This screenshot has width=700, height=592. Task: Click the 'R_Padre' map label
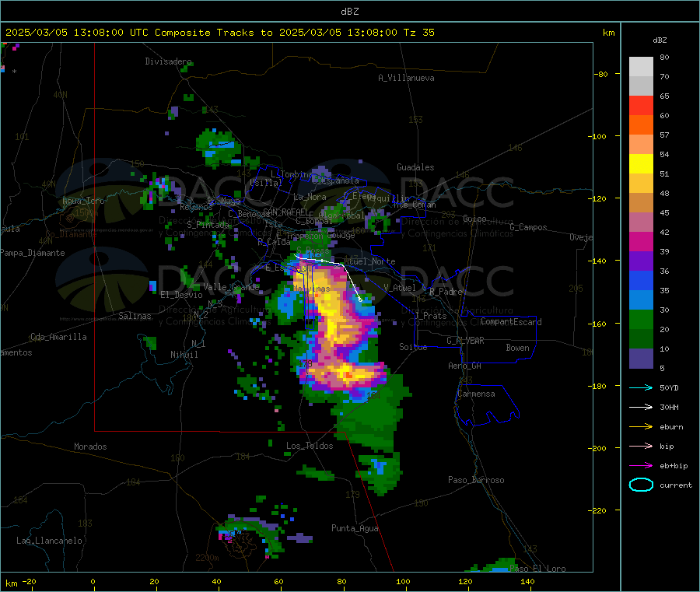tap(446, 292)
